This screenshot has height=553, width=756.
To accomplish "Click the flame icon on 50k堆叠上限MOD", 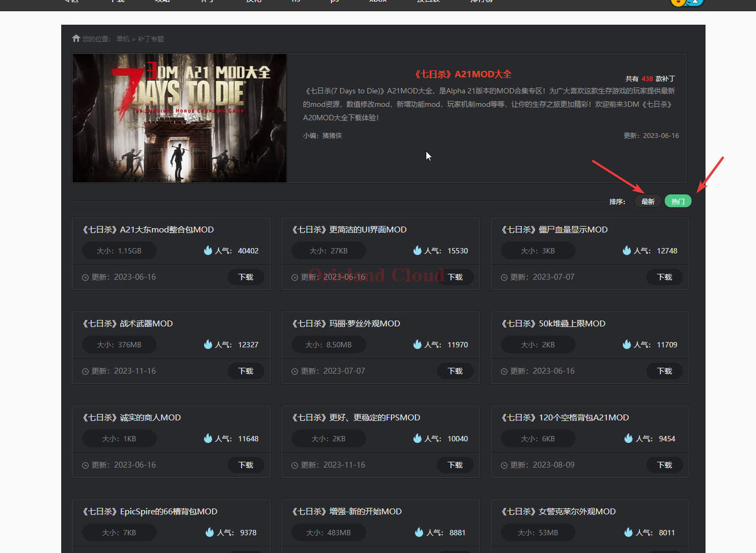I will tap(627, 345).
